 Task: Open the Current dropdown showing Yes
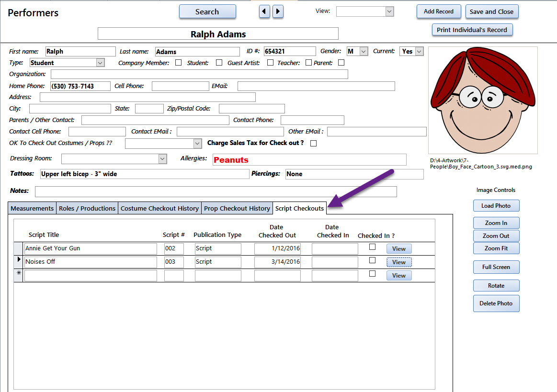[x=419, y=52]
